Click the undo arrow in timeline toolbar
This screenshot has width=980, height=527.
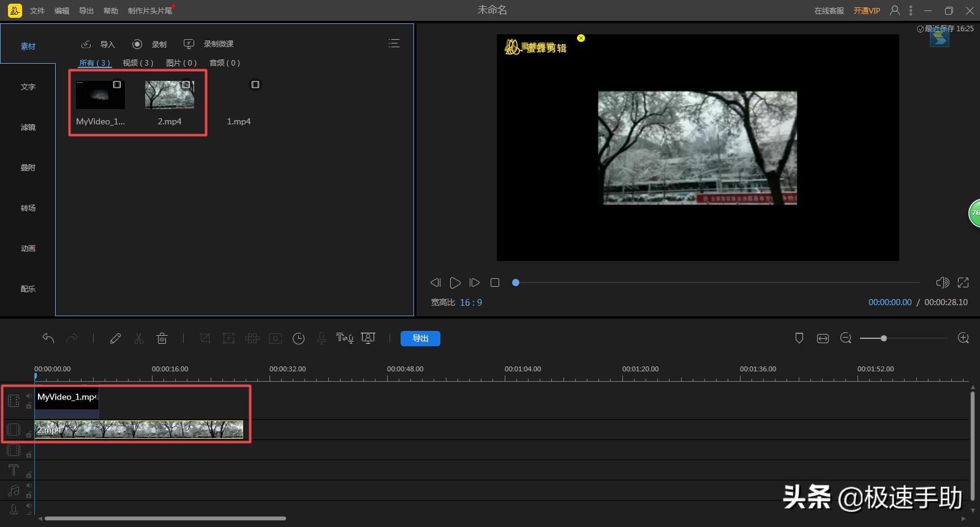pos(48,338)
